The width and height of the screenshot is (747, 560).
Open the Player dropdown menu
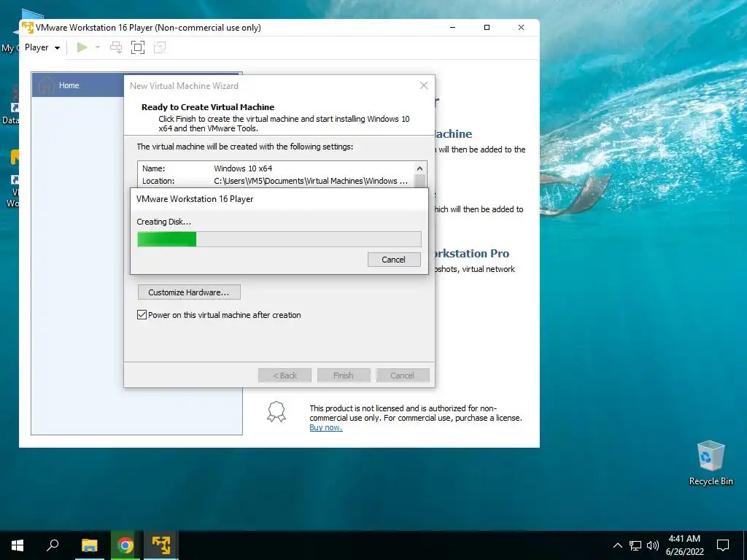click(x=42, y=47)
